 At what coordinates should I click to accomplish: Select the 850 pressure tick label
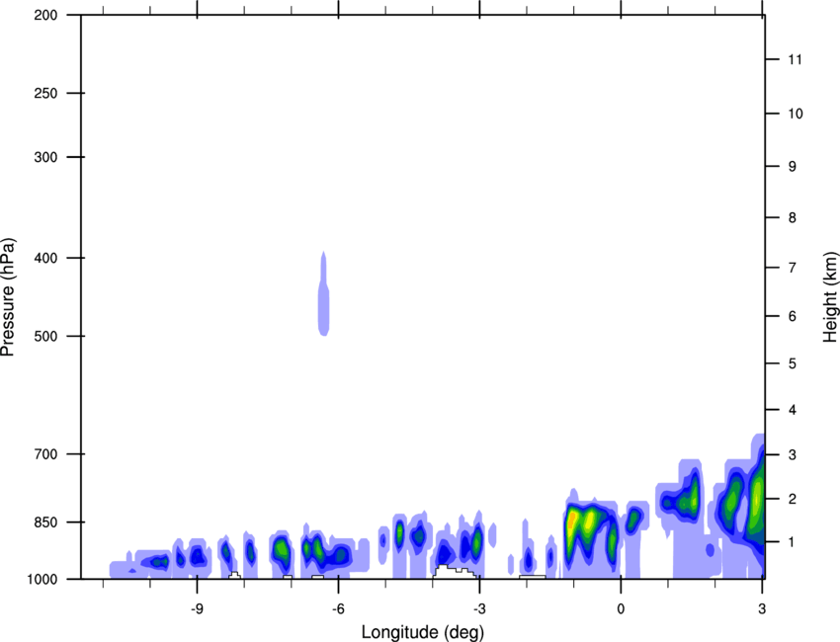click(x=45, y=522)
